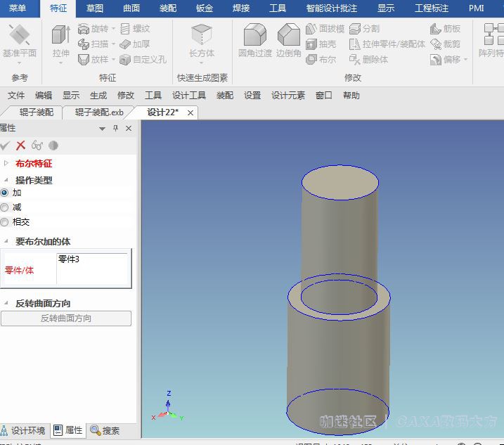Select the 偏移 offset tool
Screen dimensions: 504x445
tap(445, 60)
